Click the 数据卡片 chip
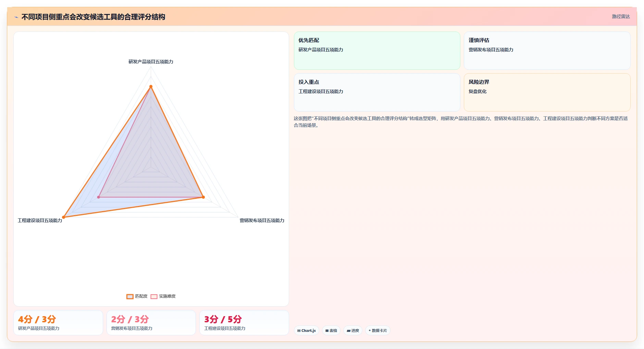The image size is (644, 349). [x=378, y=331]
